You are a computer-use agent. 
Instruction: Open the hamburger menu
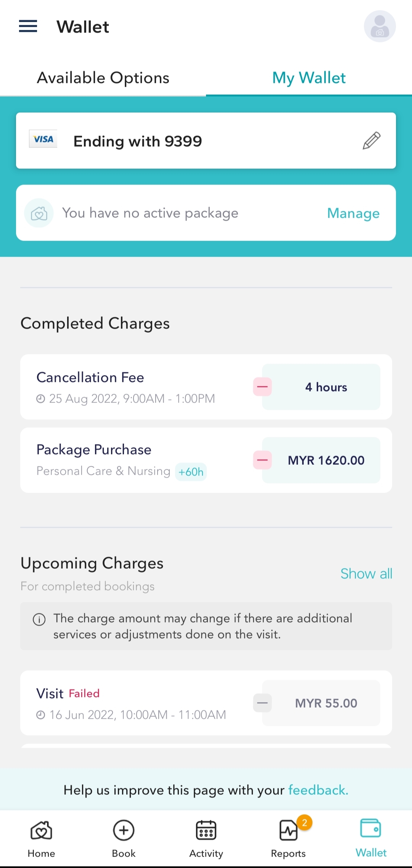[x=28, y=26]
